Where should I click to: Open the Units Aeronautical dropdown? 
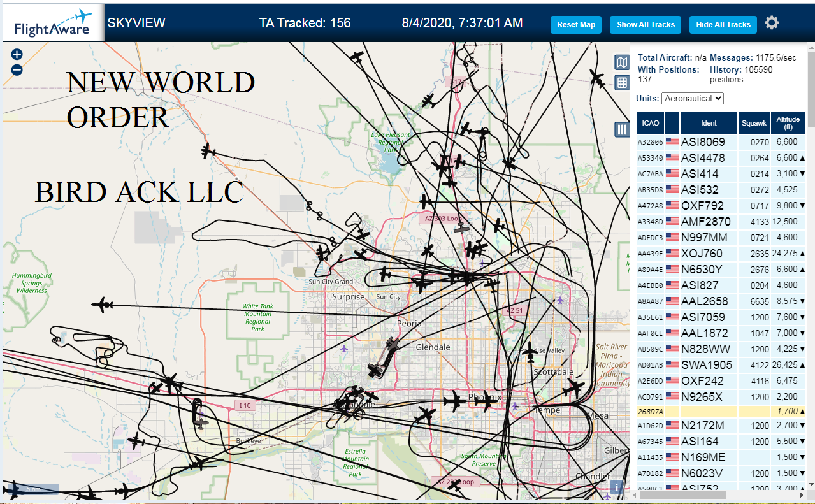(x=693, y=99)
